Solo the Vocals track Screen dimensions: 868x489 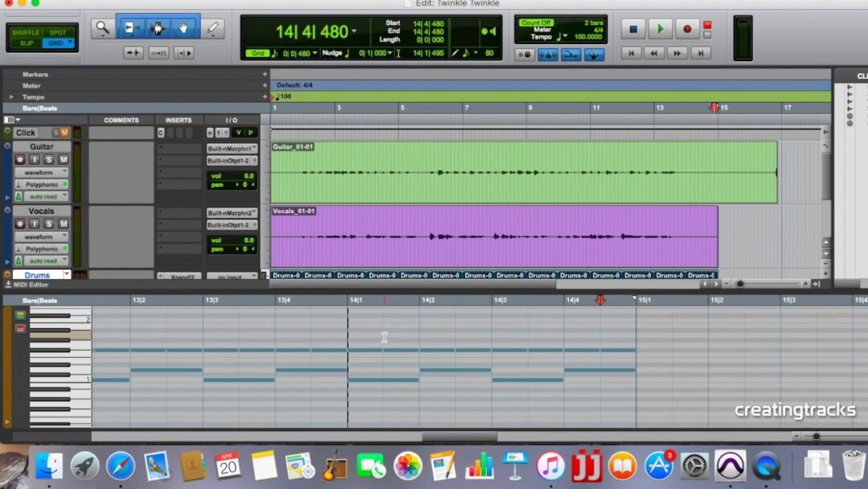coord(49,224)
